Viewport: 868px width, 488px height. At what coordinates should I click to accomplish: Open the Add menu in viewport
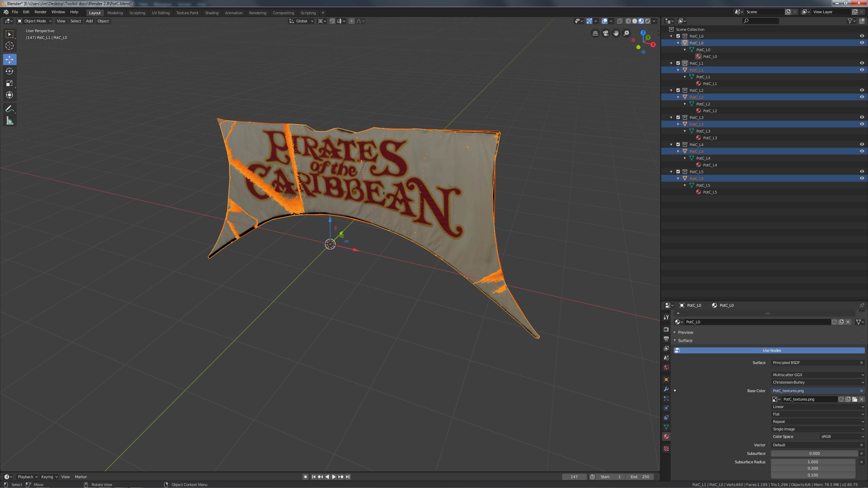coord(89,21)
